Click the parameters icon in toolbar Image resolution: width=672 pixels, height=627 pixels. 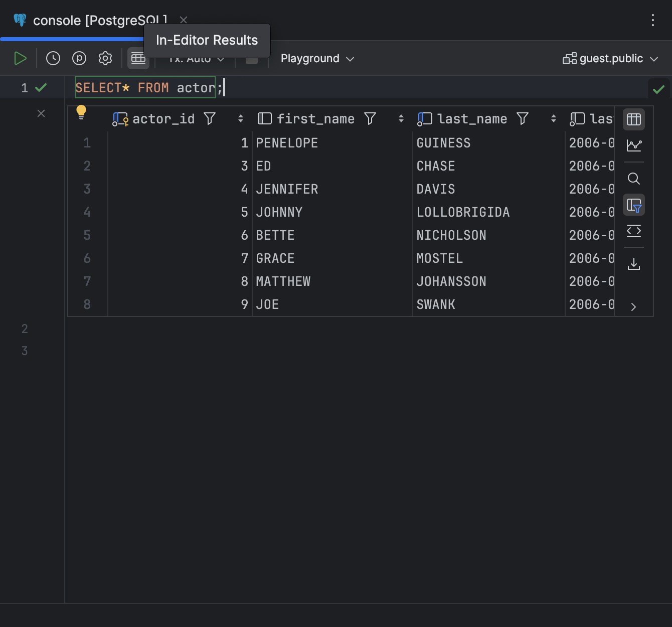[x=79, y=58]
